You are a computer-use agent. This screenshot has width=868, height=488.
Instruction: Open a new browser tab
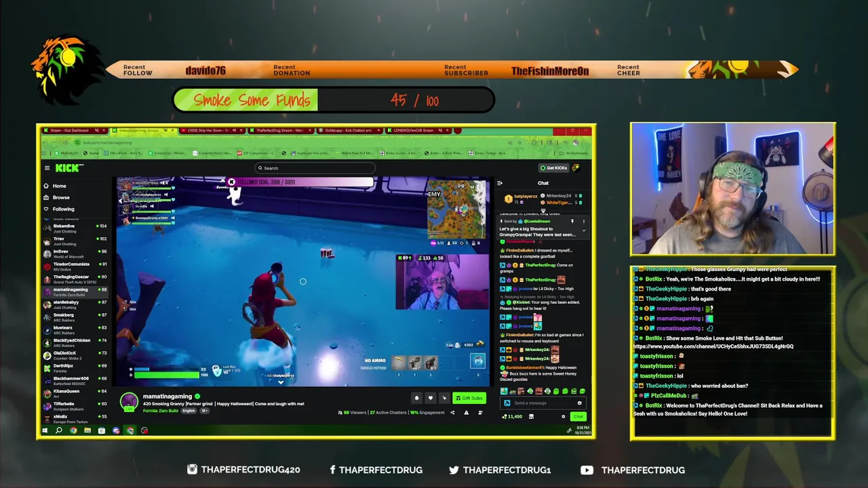[458, 130]
